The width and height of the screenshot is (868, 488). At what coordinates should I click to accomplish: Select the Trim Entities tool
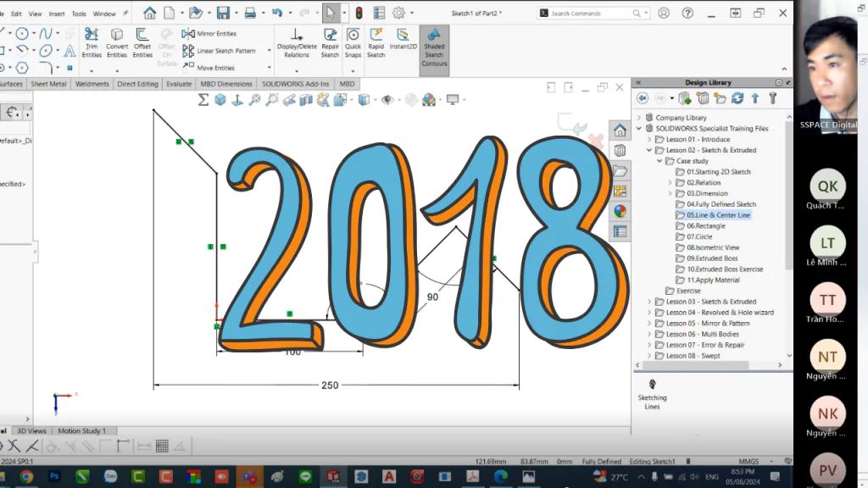(92, 43)
